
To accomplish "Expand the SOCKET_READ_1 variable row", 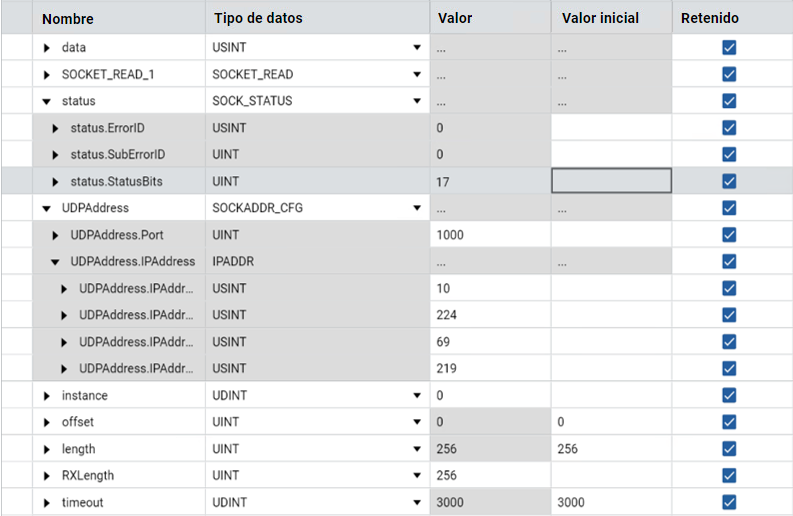I will [47, 74].
